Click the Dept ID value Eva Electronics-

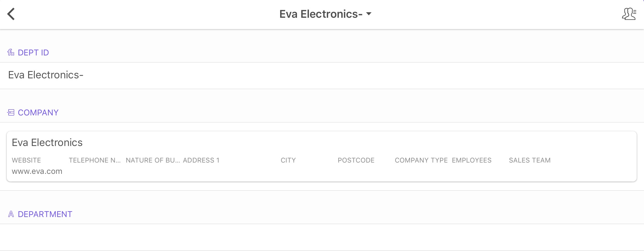coord(46,75)
